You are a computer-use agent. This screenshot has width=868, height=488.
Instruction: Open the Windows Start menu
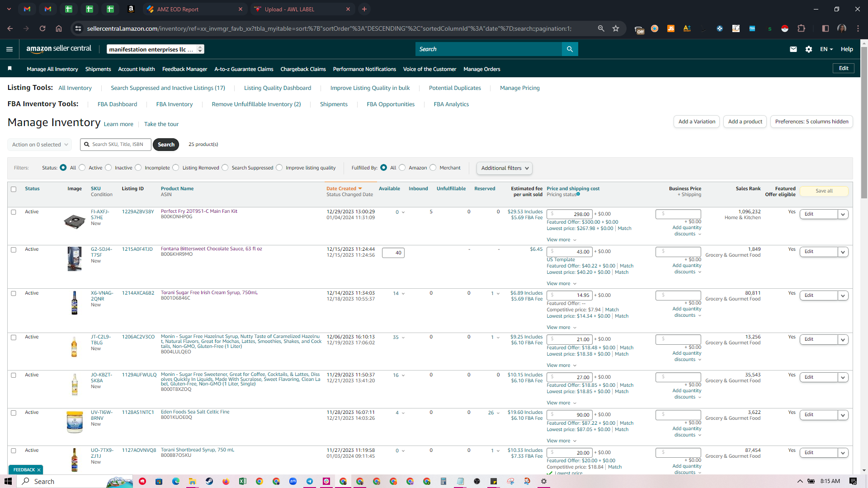[8, 481]
